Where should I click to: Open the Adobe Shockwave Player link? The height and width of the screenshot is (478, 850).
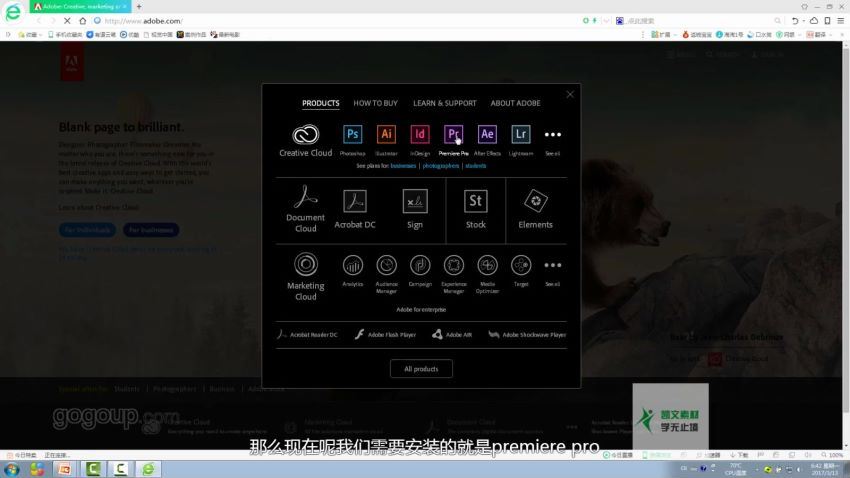[x=527, y=334]
